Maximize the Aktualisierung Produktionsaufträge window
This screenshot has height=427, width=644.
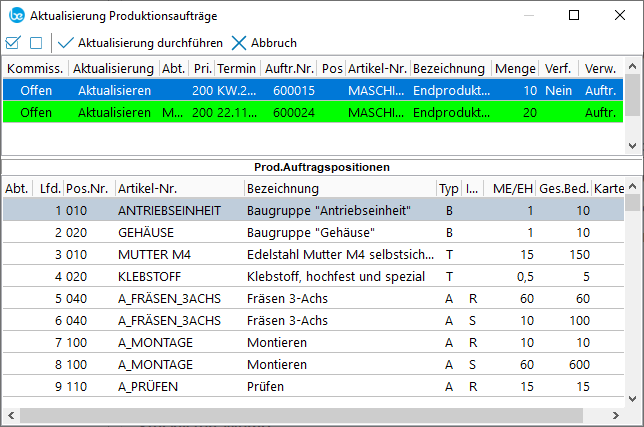[x=573, y=15]
